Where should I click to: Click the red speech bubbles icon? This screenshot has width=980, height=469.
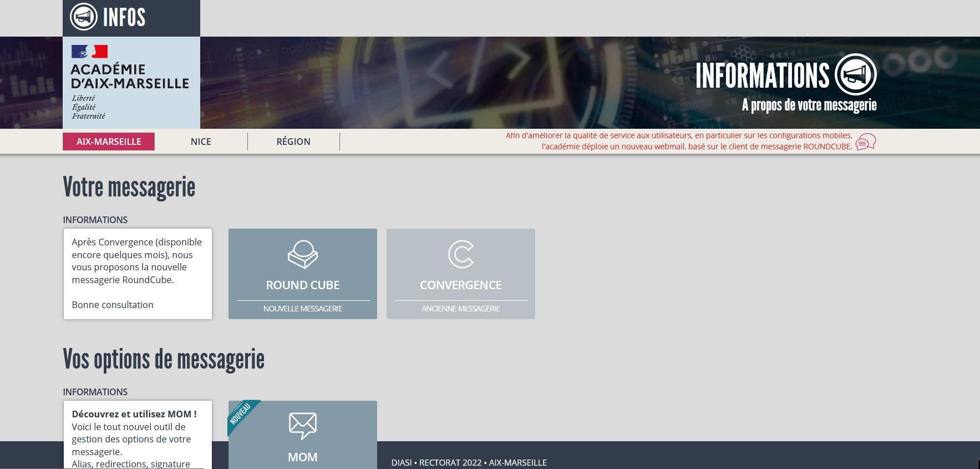865,142
